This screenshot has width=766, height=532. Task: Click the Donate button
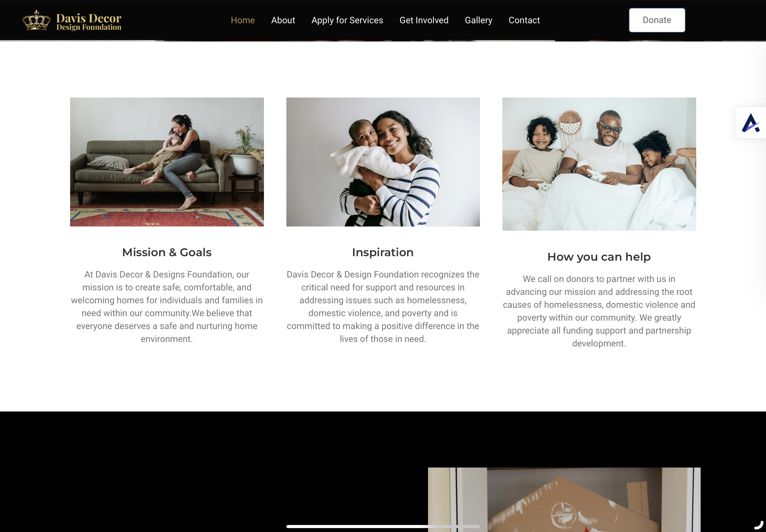[657, 20]
